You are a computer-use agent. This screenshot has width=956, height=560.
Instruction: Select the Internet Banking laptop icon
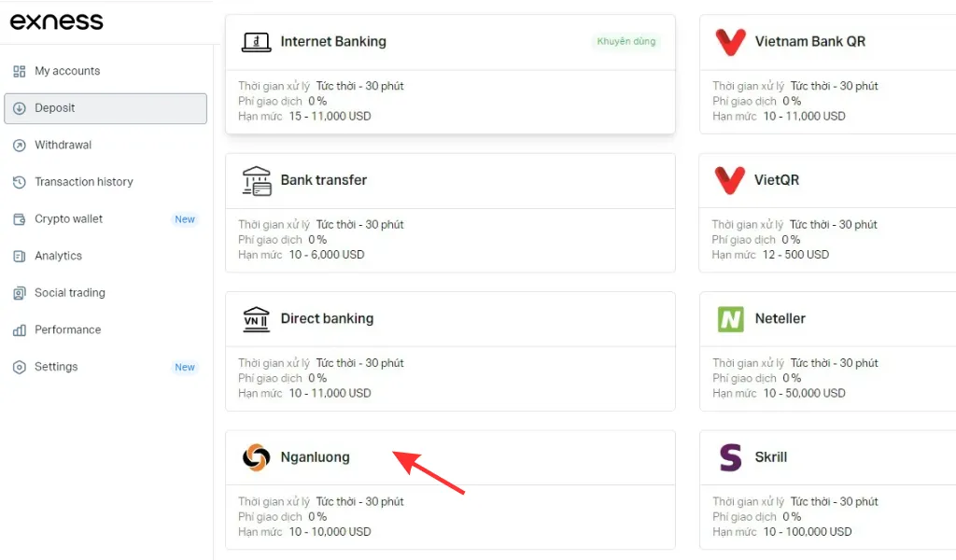[257, 41]
